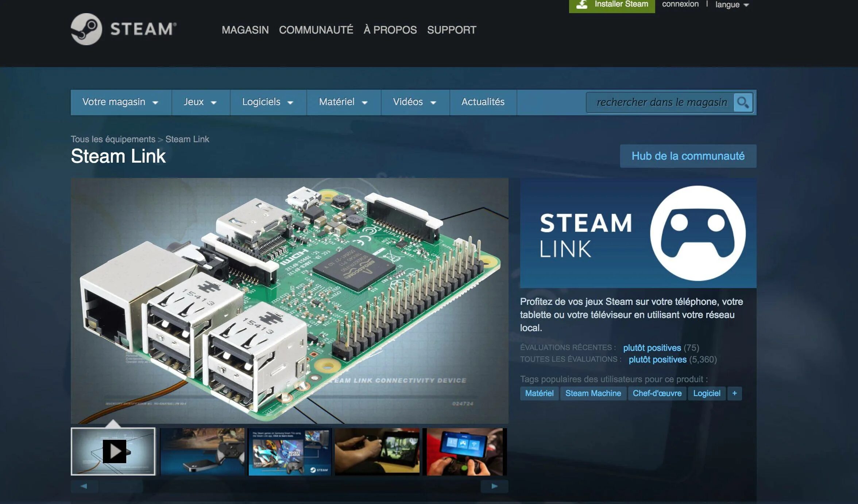Open À PROPOS in top navigation
The height and width of the screenshot is (504, 858).
390,30
